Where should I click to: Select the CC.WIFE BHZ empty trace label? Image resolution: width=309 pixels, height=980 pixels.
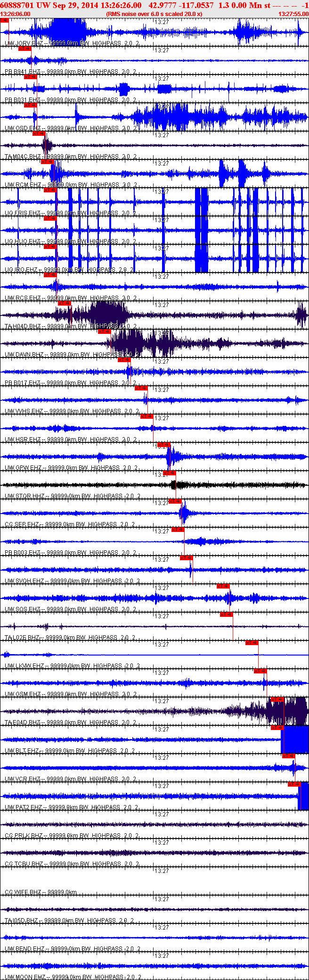(x=24, y=892)
